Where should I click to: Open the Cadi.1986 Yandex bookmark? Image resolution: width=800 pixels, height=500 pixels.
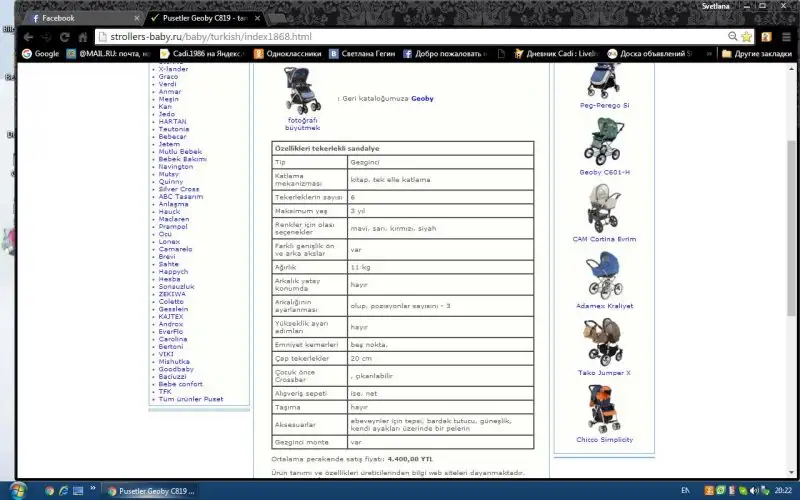pyautogui.click(x=203, y=54)
